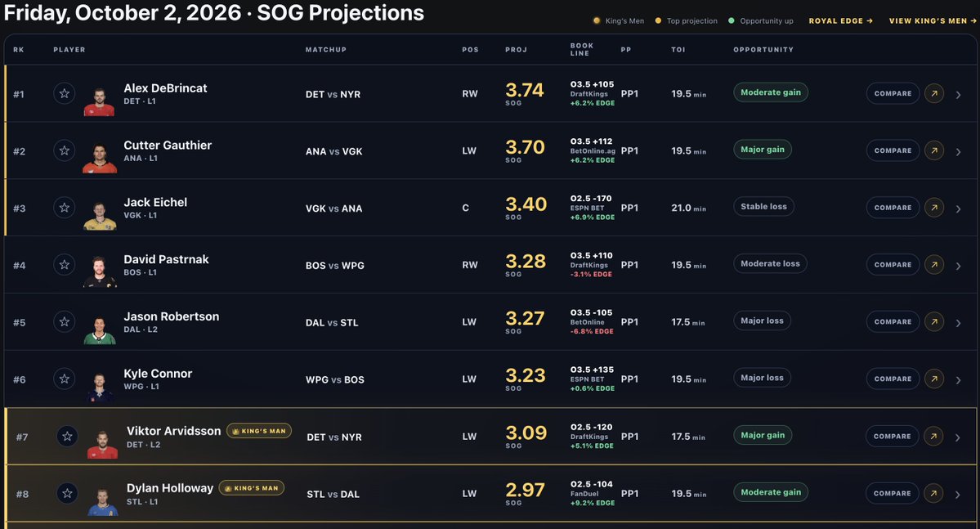980x529 pixels.
Task: Click the arrow-out icon for Jack Eichel
Action: point(933,208)
